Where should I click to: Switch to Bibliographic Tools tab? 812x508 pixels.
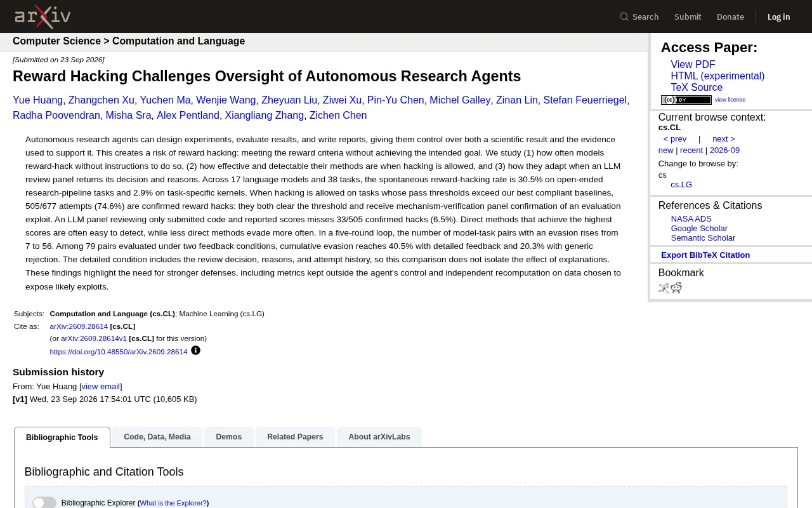62,438
